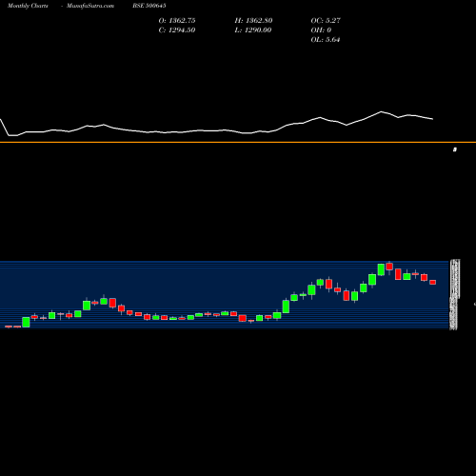Select the low value 'L: 1290.00'
Viewport: 476px width, 476px height.
click(x=253, y=30)
